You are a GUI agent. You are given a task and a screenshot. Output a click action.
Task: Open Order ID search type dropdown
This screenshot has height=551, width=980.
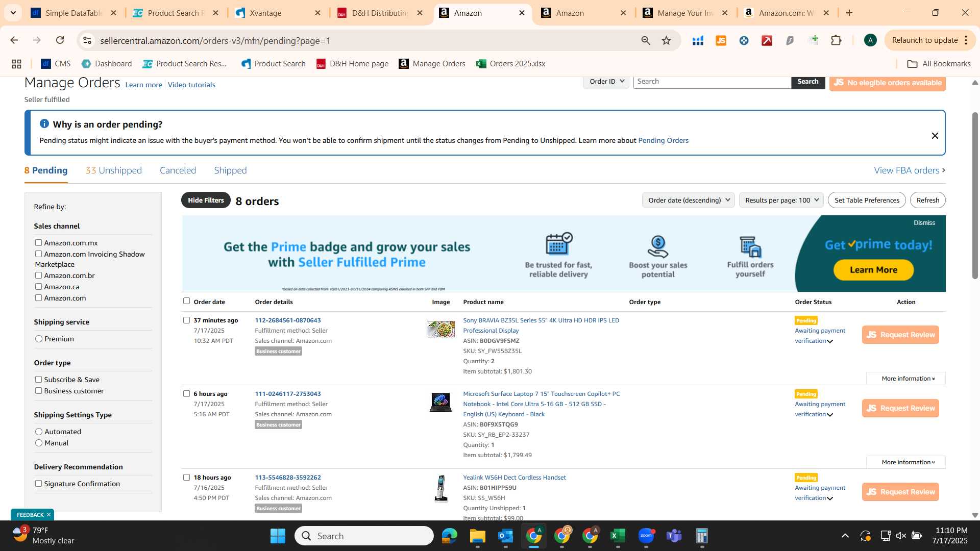click(606, 82)
